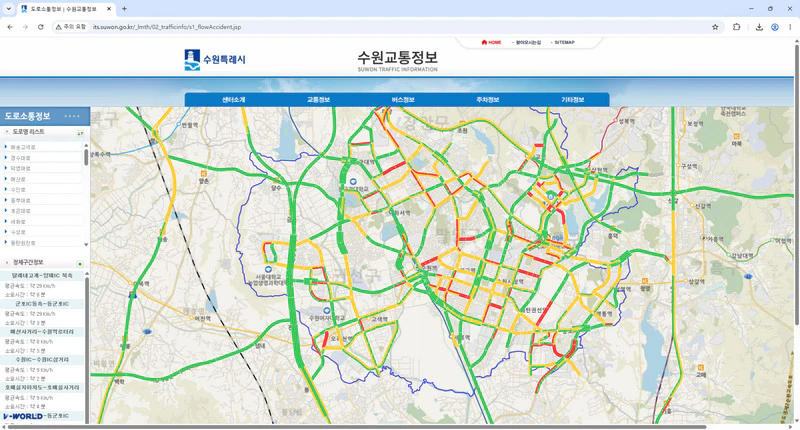Click the horizontal scrollbar at page bottom
Image resolution: width=800 pixels, height=430 pixels.
pyautogui.click(x=357, y=427)
